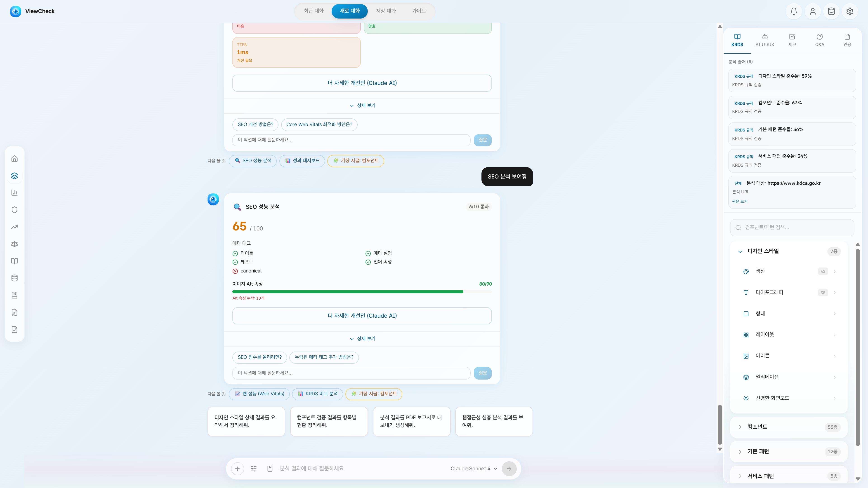
Task: Open the document check icon in sidebar
Action: click(14, 329)
